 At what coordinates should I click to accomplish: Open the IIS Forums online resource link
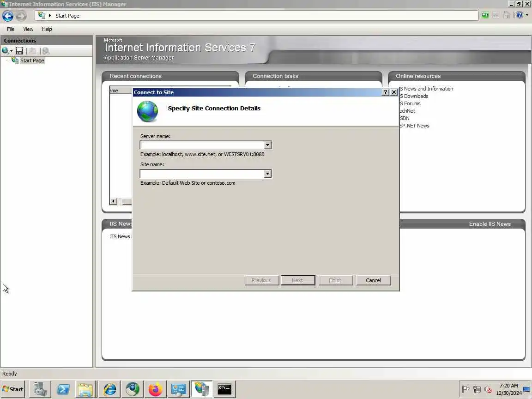click(x=410, y=103)
